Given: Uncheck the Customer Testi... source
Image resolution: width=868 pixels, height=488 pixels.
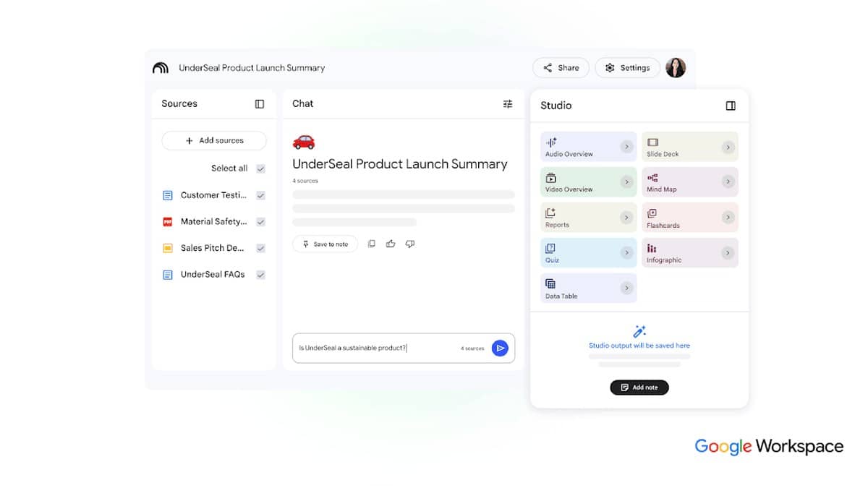Looking at the screenshot, I should [260, 195].
